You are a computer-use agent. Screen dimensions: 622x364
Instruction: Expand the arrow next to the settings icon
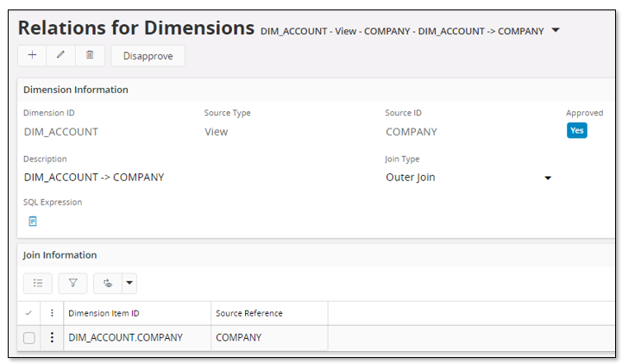129,283
